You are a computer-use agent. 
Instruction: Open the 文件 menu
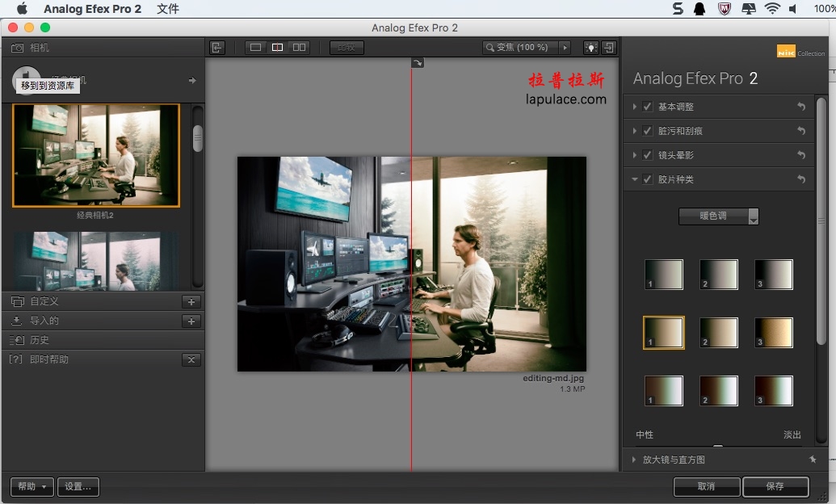coord(168,9)
